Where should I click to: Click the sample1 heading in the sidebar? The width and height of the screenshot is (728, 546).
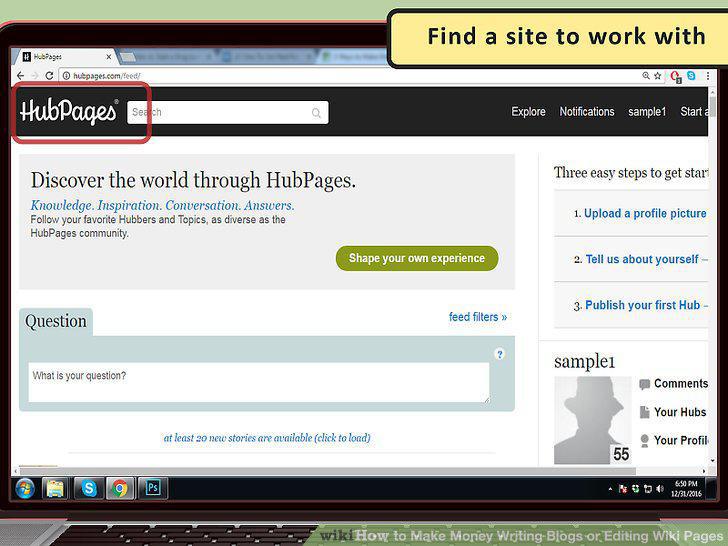click(x=585, y=362)
